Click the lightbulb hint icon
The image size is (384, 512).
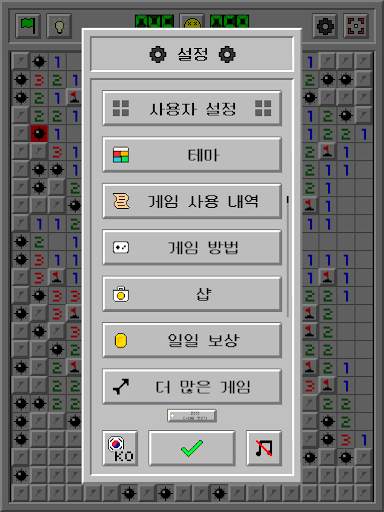pos(59,25)
